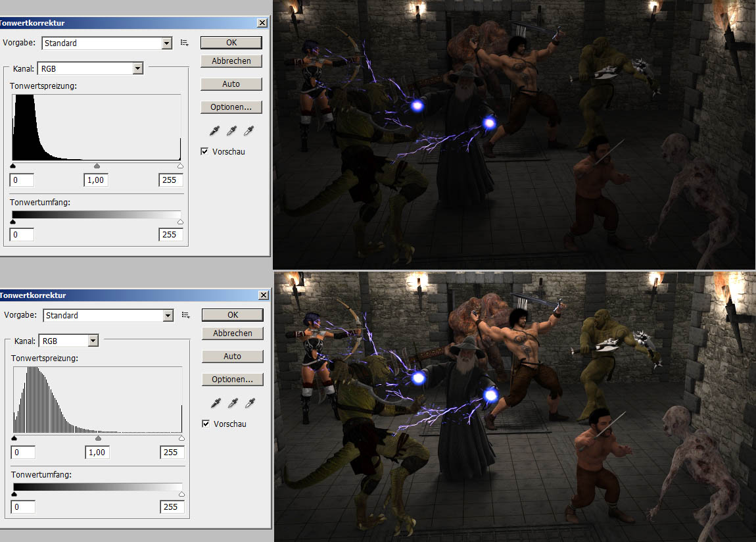Click the darker upper dungeon image preview
This screenshot has height=542, width=756.
[514, 135]
